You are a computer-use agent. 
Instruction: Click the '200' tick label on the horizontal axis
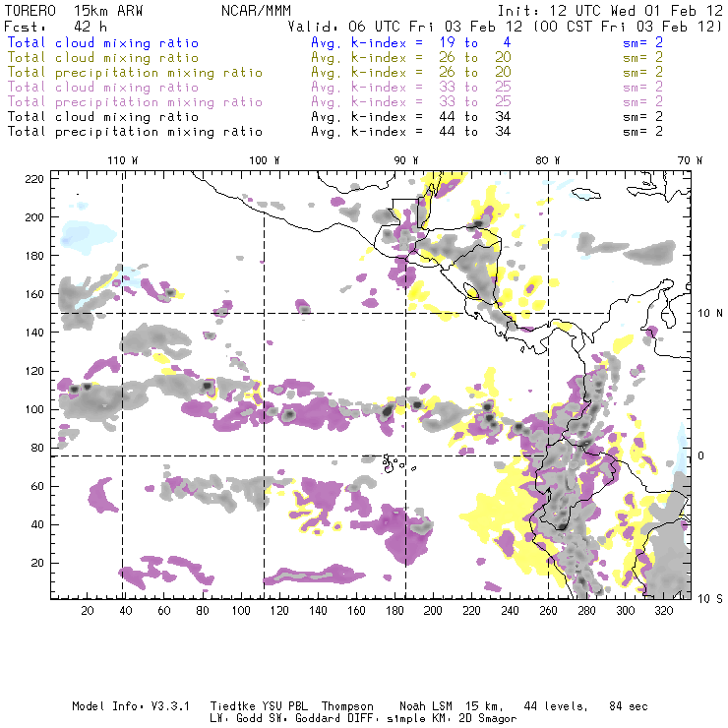coord(433,611)
